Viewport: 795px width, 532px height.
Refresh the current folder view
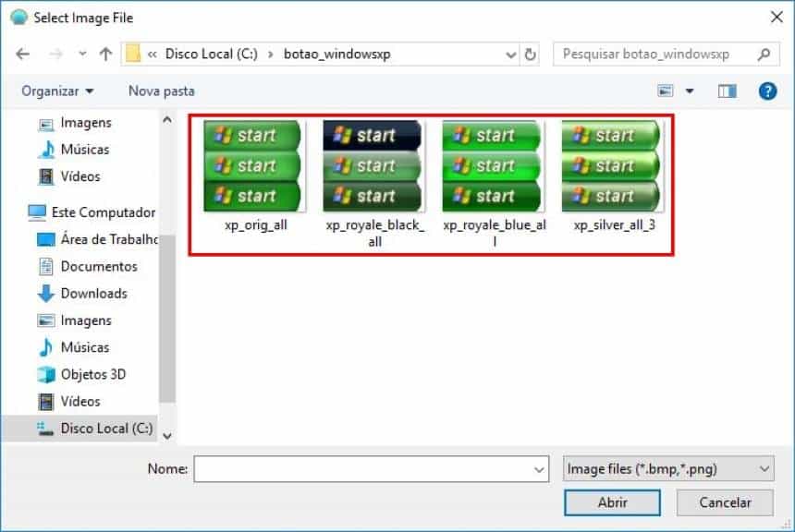click(530, 54)
